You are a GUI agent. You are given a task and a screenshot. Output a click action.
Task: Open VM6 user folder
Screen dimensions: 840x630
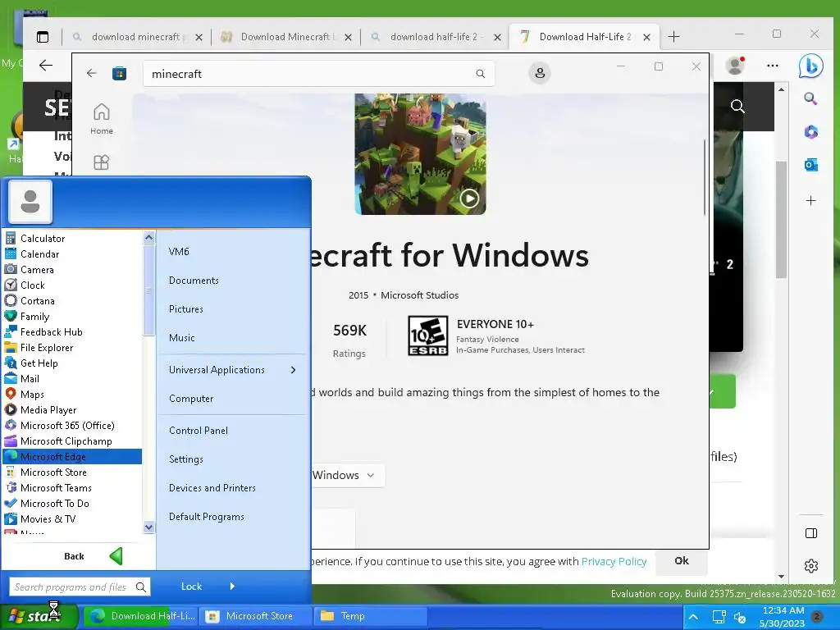tap(179, 251)
